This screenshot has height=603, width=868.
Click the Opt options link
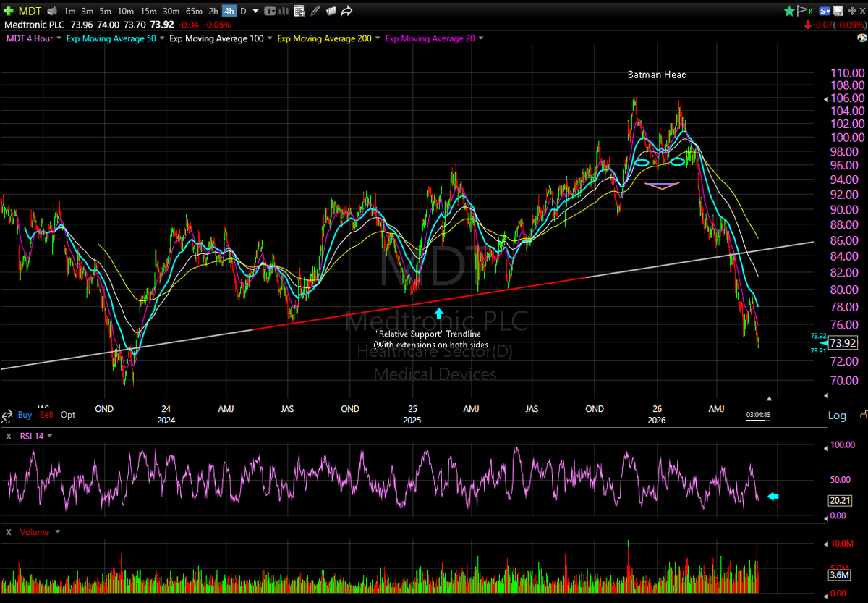click(x=68, y=415)
